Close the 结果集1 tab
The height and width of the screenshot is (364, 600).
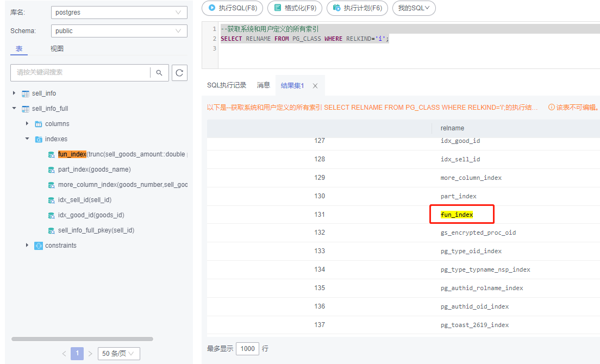click(315, 86)
